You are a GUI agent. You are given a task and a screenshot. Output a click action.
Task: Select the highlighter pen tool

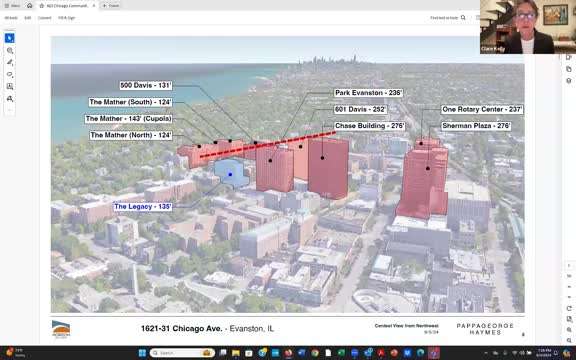[x=10, y=62]
